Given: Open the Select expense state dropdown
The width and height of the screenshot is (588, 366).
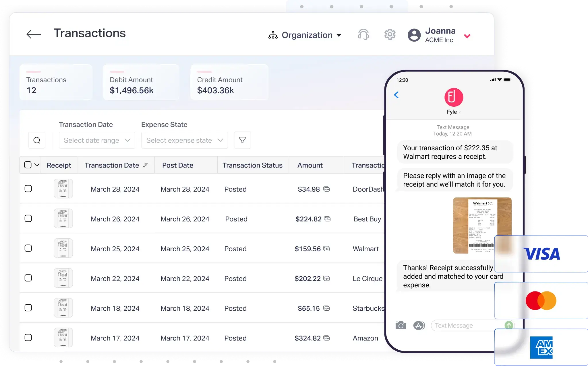Looking at the screenshot, I should 184,140.
